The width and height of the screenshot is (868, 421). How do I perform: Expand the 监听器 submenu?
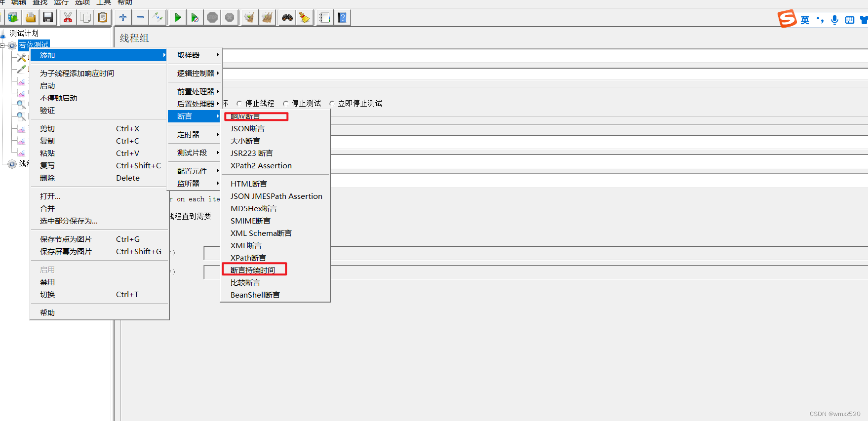pos(195,183)
